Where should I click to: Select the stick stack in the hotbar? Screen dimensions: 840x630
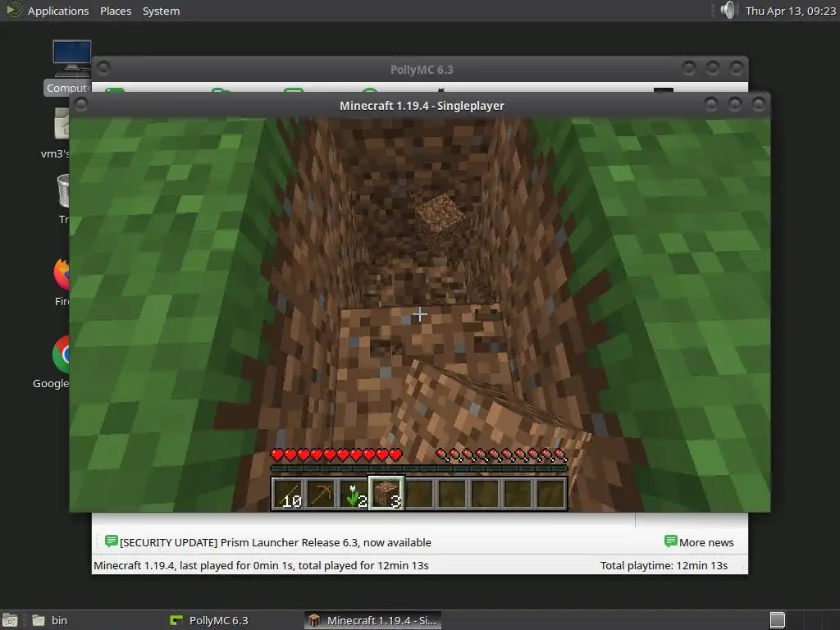(289, 493)
